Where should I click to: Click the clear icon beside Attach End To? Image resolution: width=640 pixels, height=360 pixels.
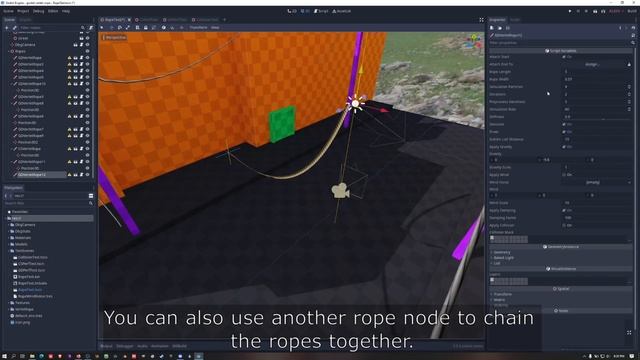coord(629,64)
